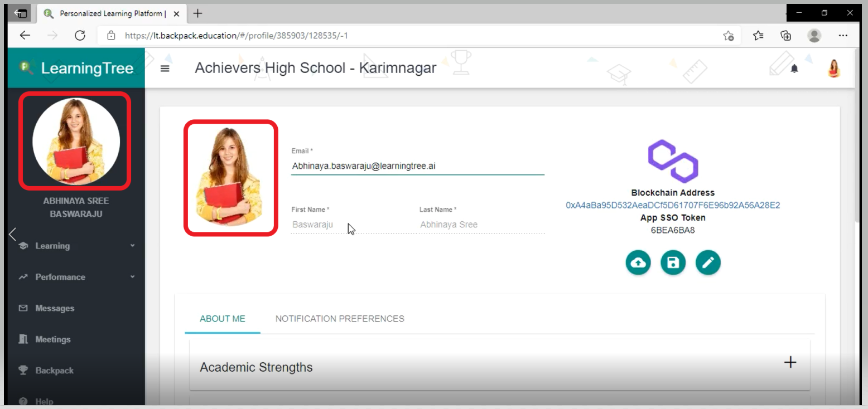
Task: Toggle the hamburger menu icon
Action: pos(165,69)
